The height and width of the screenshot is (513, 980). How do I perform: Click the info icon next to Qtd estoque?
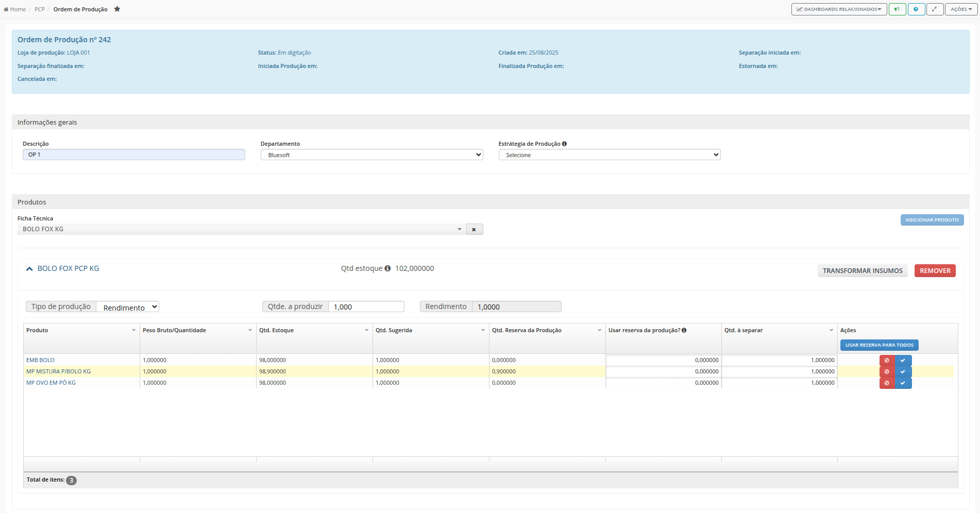point(387,268)
